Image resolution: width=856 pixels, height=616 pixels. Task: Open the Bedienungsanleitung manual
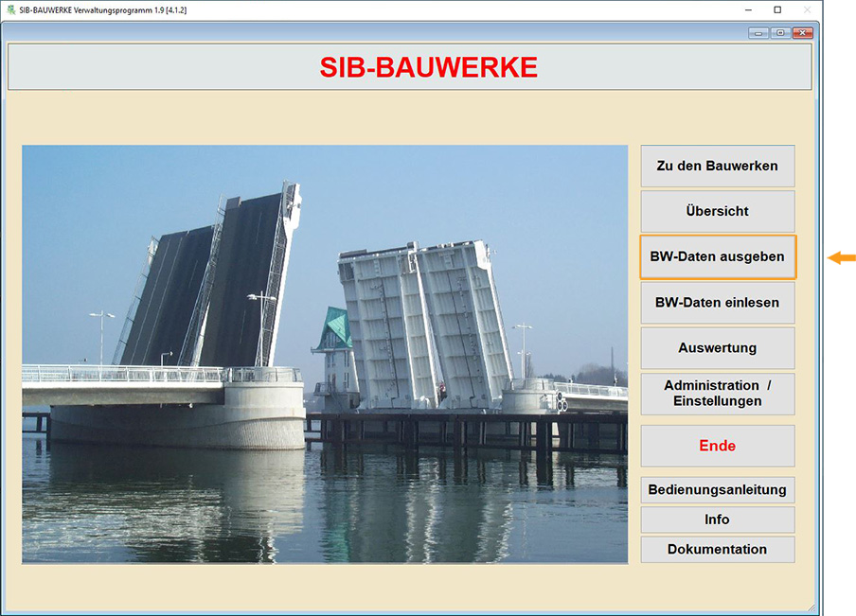717,490
